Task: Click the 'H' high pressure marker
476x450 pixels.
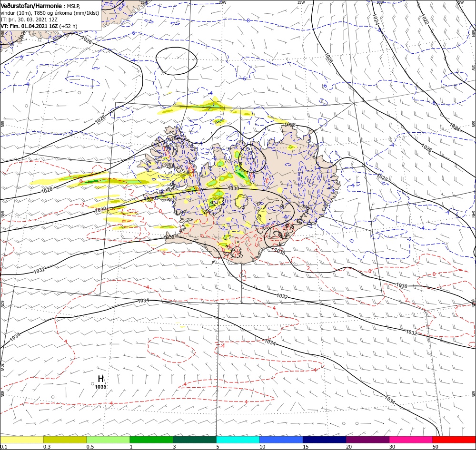Action: [x=101, y=379]
